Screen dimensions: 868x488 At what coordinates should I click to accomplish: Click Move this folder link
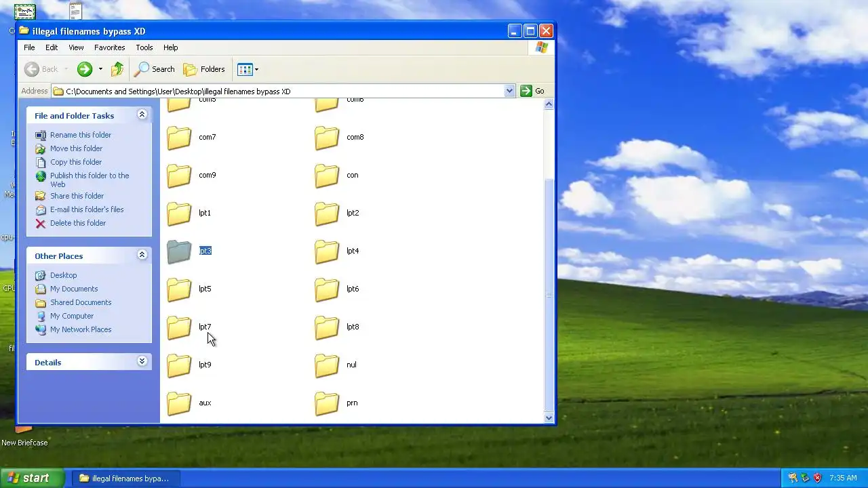76,148
